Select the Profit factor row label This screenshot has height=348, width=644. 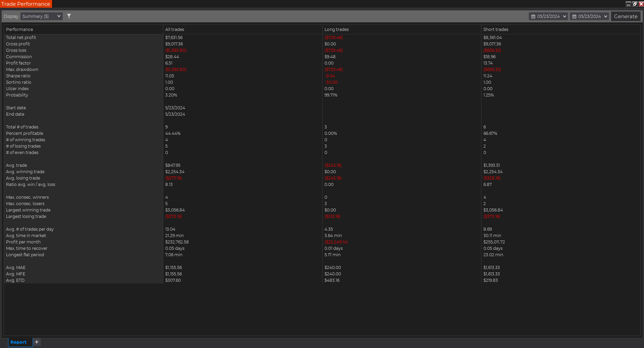coord(18,63)
